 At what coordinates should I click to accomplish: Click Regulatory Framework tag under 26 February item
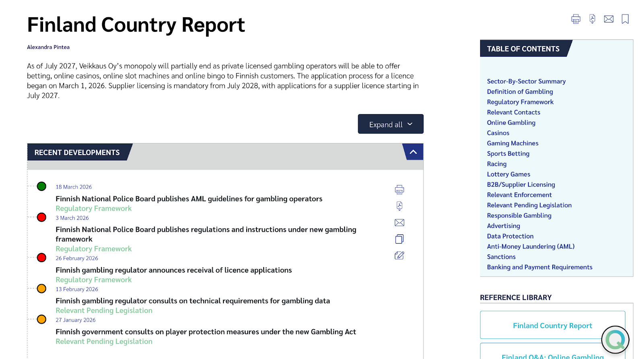tap(93, 279)
